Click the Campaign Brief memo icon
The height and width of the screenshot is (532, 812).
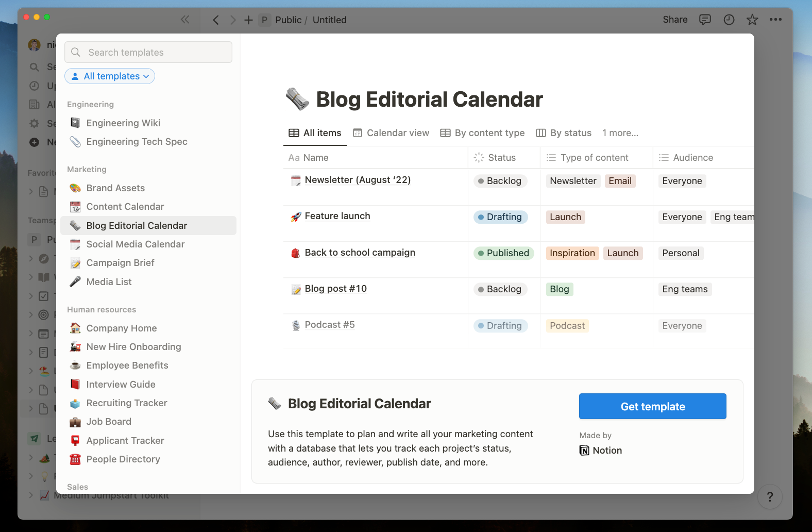(x=75, y=263)
